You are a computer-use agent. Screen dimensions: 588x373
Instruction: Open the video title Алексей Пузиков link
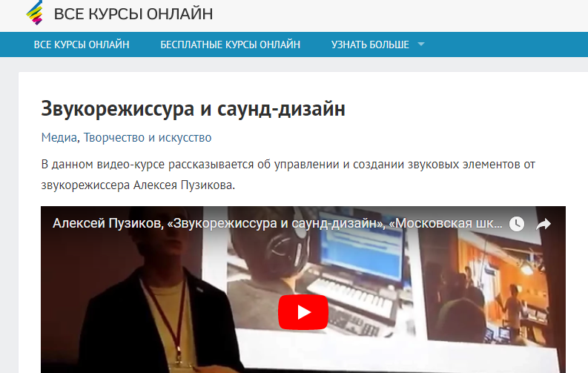277,223
